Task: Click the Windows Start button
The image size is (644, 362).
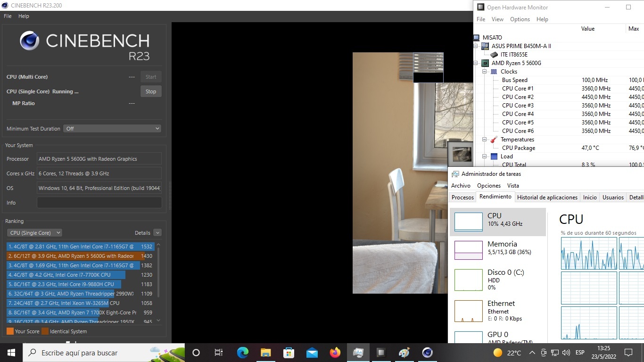Action: click(x=11, y=353)
